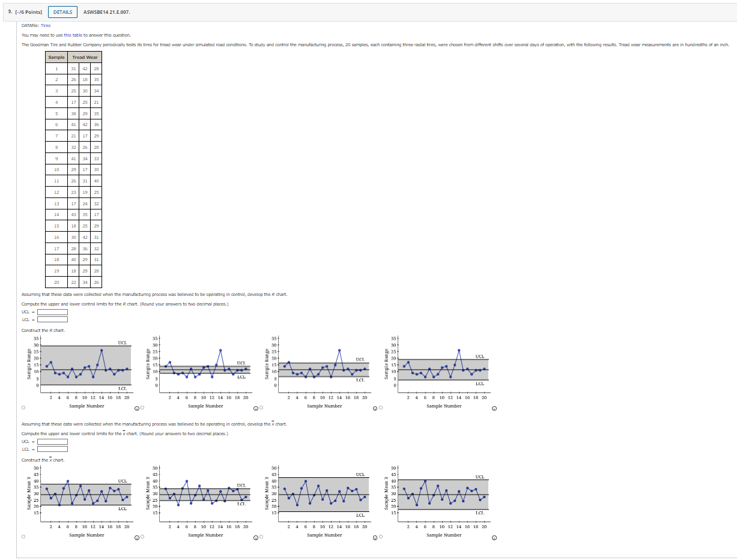Screen dimensions: 737x560
Task: Choose the third x-bar chart radio option
Action: click(x=261, y=538)
